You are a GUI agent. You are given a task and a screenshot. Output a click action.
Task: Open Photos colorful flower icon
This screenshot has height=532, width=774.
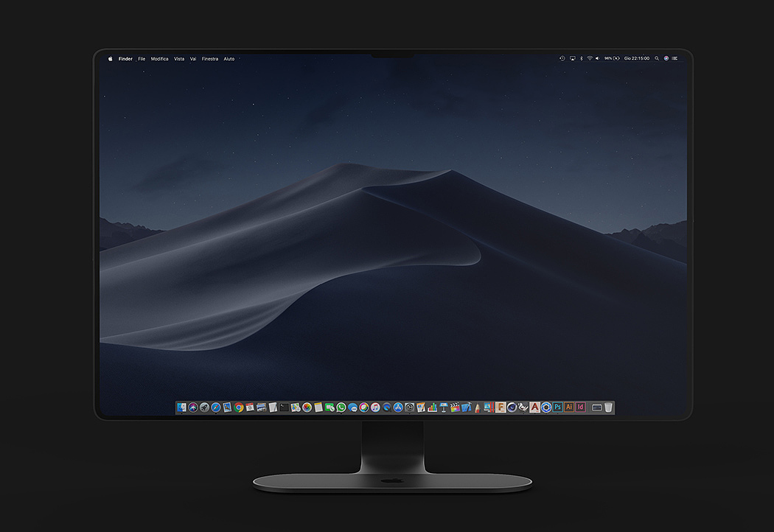307,407
